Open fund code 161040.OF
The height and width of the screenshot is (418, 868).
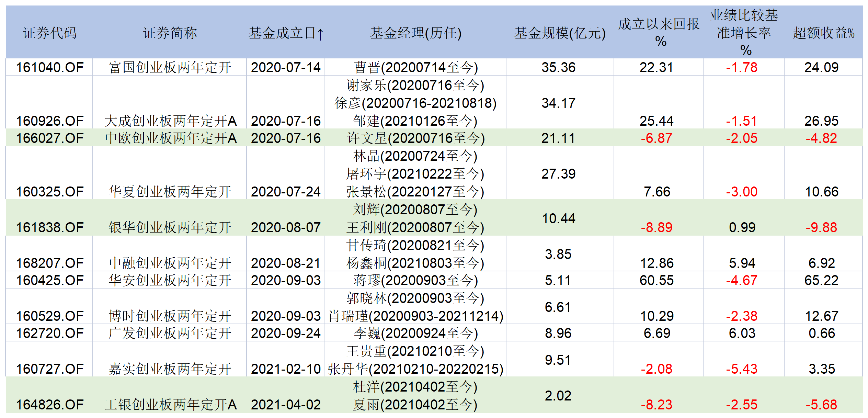pos(50,67)
